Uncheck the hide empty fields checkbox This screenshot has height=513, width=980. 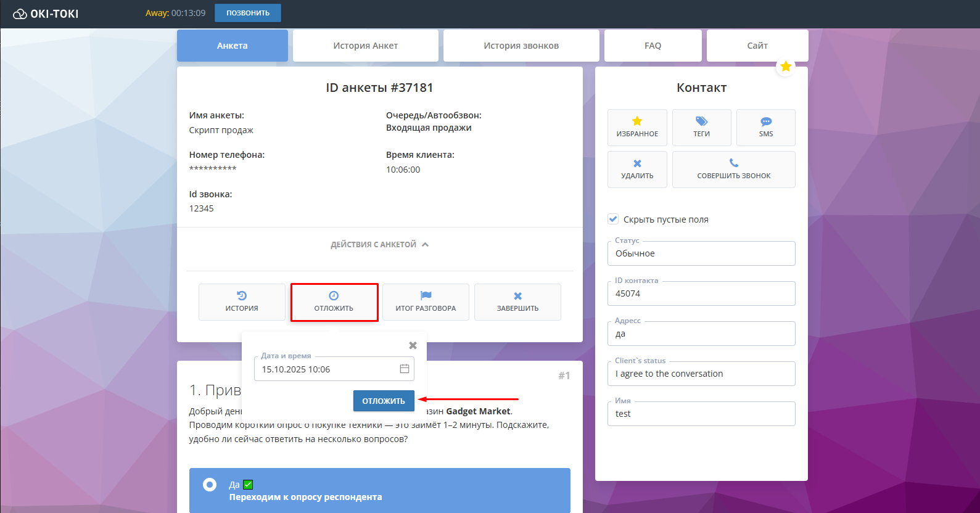coord(613,219)
